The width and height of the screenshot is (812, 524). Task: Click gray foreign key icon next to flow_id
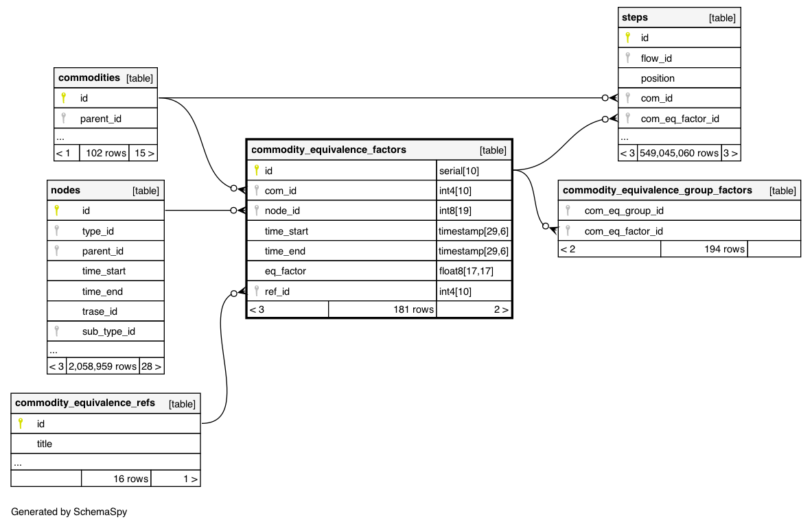click(x=627, y=58)
